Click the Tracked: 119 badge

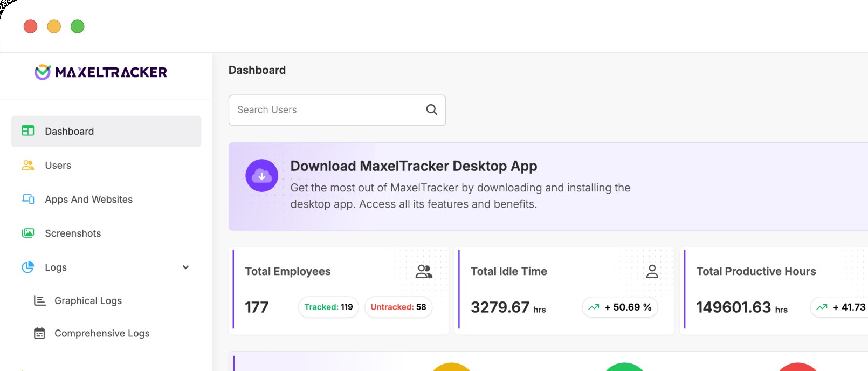point(328,307)
